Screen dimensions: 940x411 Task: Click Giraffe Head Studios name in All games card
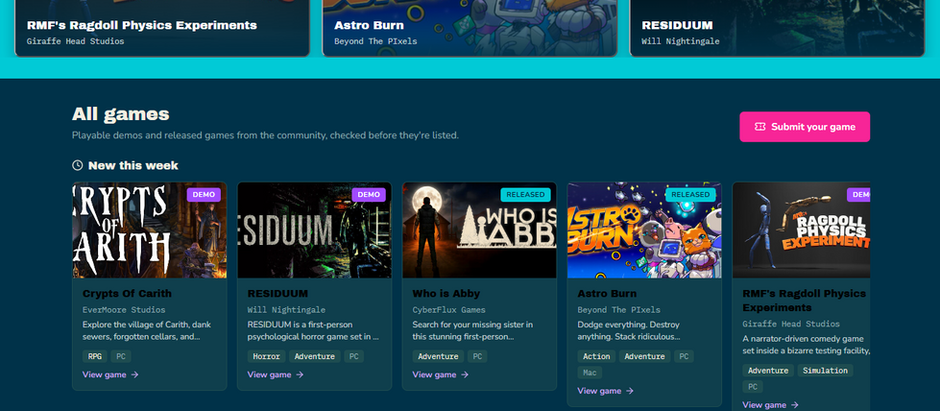click(x=791, y=324)
